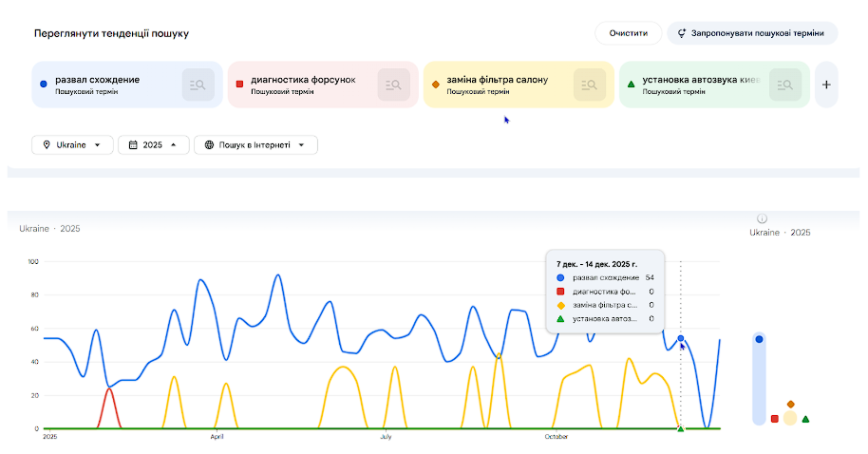The width and height of the screenshot is (868, 454).
Task: Click the green triangle marker on chart axis
Action: pyautogui.click(x=680, y=428)
